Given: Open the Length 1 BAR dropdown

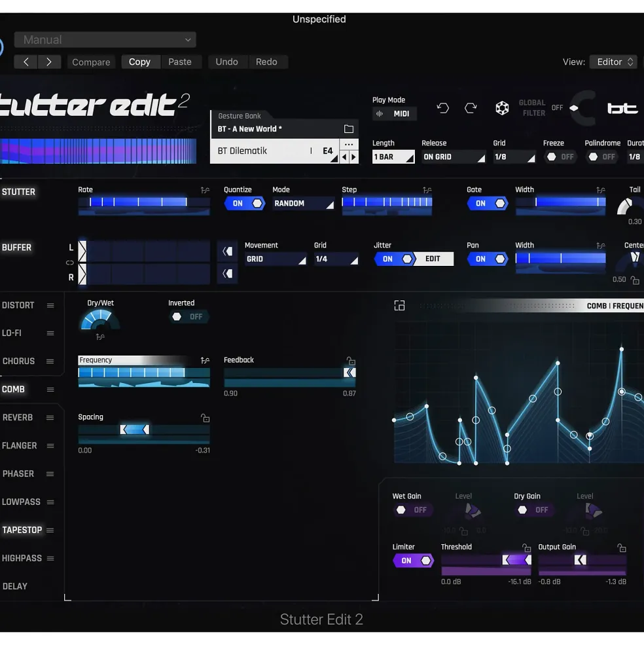Looking at the screenshot, I should (x=393, y=157).
